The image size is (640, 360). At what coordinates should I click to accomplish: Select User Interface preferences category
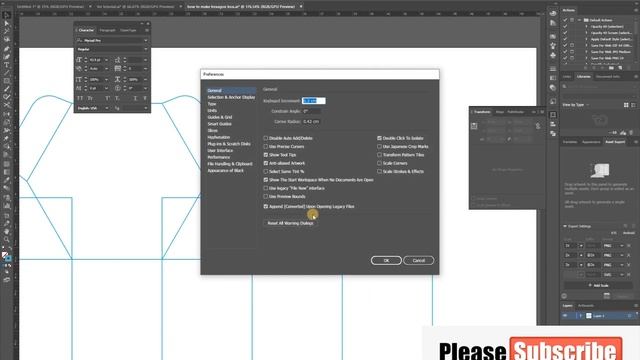coord(220,151)
